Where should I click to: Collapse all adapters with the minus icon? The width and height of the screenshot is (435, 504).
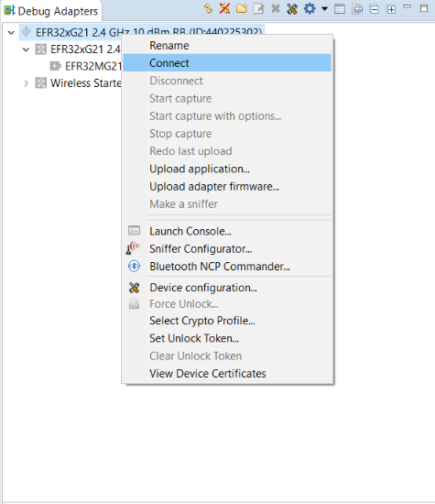click(x=375, y=9)
